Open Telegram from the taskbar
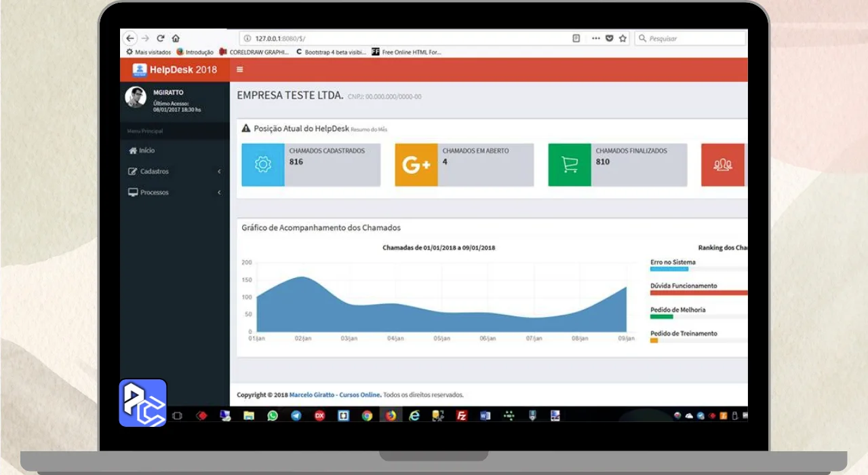 296,416
